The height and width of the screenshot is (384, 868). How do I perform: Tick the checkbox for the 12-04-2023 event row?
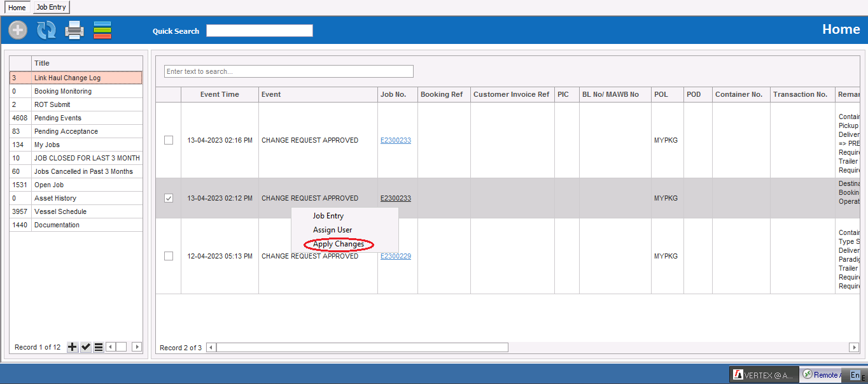169,256
